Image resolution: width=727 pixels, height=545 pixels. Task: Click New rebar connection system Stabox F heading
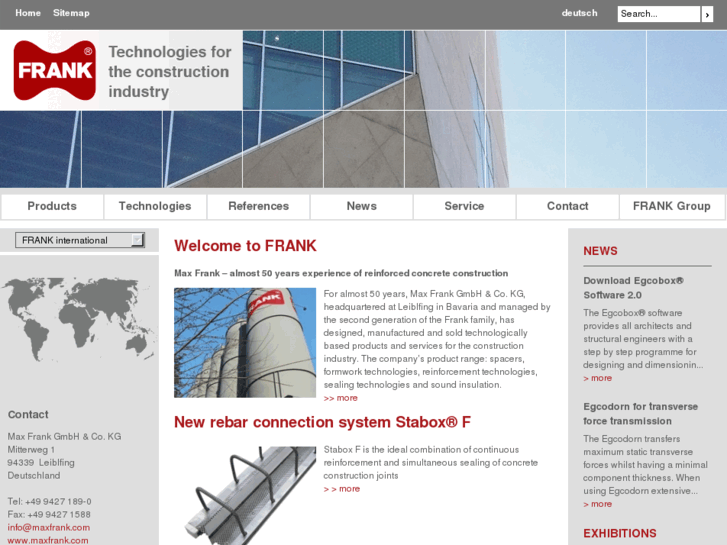point(323,422)
